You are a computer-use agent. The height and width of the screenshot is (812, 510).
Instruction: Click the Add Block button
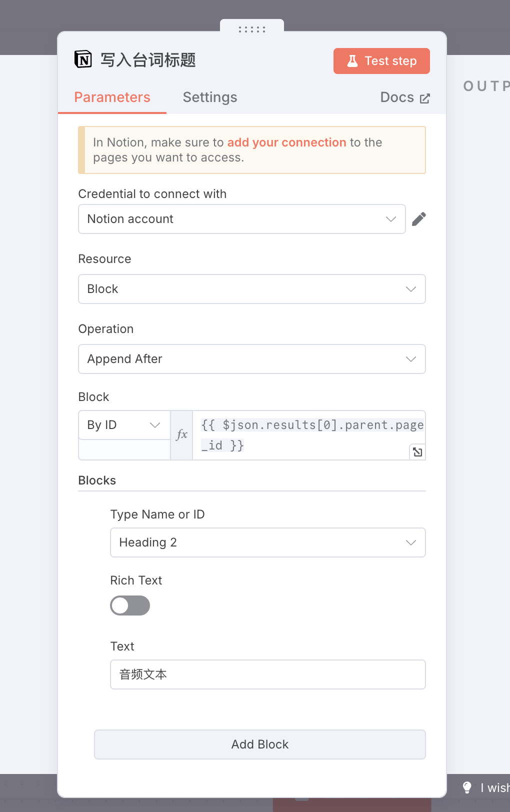[260, 744]
